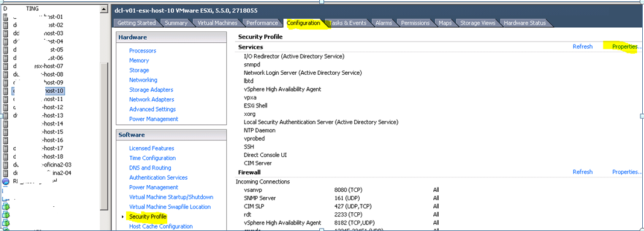Select the SSH service entry
The height and width of the screenshot is (231, 644).
[249, 147]
